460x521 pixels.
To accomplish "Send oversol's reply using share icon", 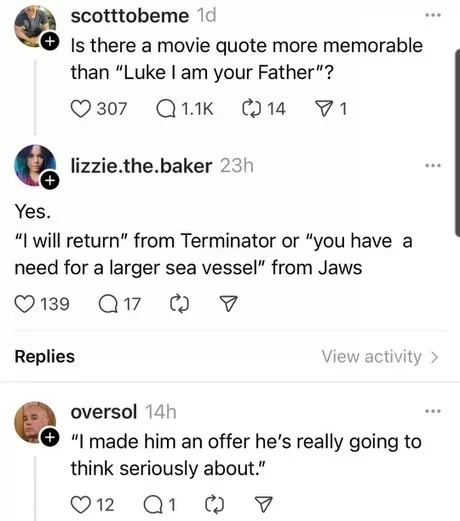I will tap(264, 504).
